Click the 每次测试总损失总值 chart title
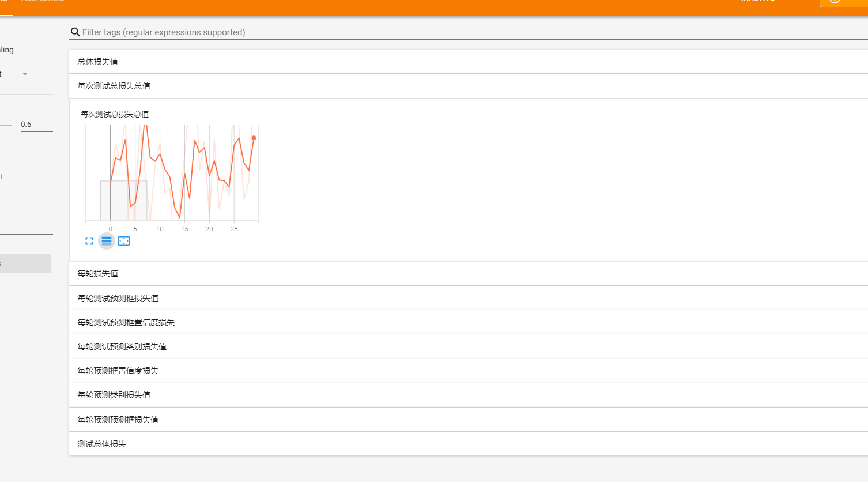This screenshot has height=482, width=868. click(x=115, y=114)
